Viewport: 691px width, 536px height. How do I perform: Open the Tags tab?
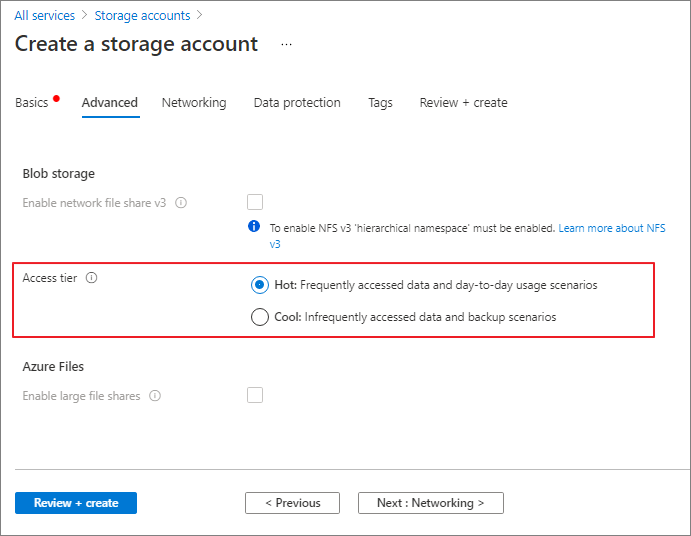380,103
